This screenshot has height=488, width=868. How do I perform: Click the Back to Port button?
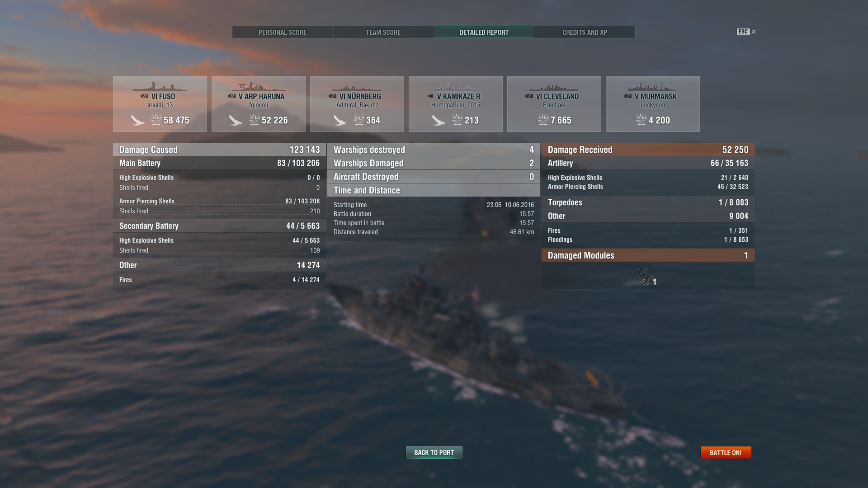pyautogui.click(x=434, y=452)
